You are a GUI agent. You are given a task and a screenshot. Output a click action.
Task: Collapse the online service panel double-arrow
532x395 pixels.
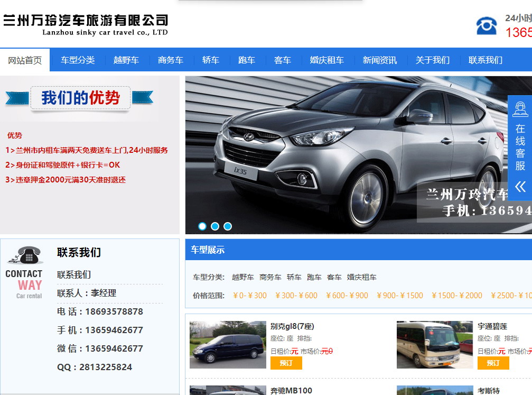click(x=520, y=187)
